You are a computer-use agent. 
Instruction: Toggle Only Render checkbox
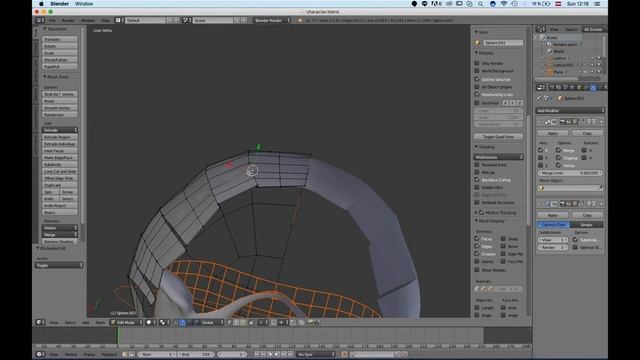[x=477, y=63]
